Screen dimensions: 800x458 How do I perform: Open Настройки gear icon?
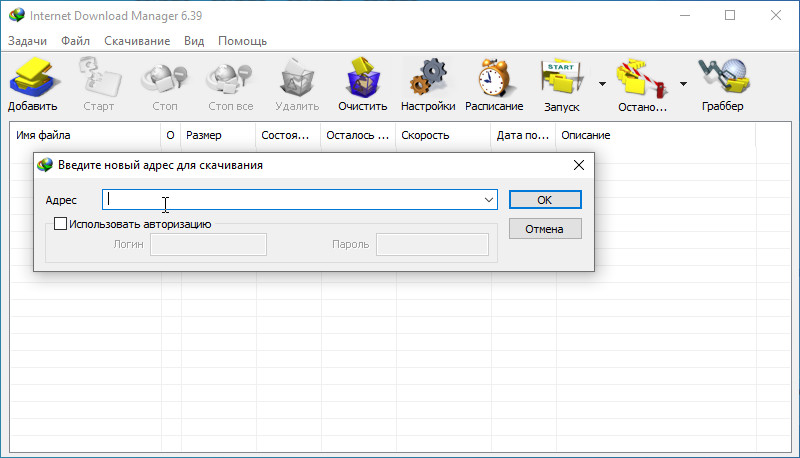pyautogui.click(x=428, y=80)
